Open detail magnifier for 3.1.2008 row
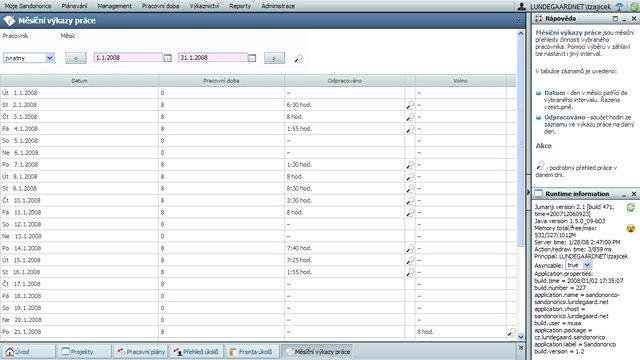The width and height of the screenshot is (640, 360). click(x=410, y=117)
